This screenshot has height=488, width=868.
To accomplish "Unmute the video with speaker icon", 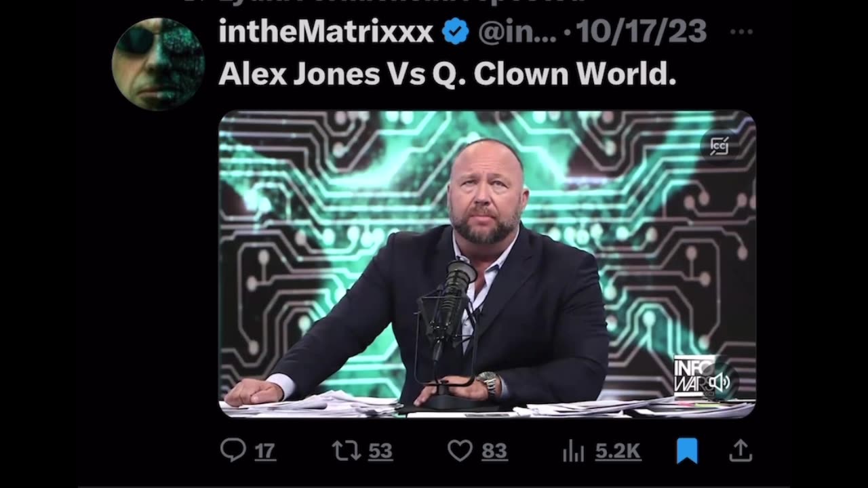I will 719,382.
